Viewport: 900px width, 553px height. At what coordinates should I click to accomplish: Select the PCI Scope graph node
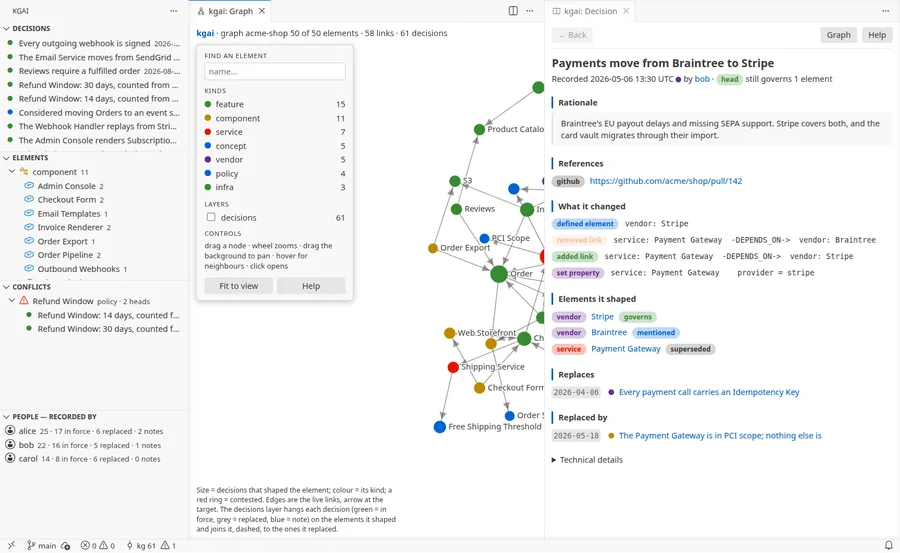click(x=484, y=238)
